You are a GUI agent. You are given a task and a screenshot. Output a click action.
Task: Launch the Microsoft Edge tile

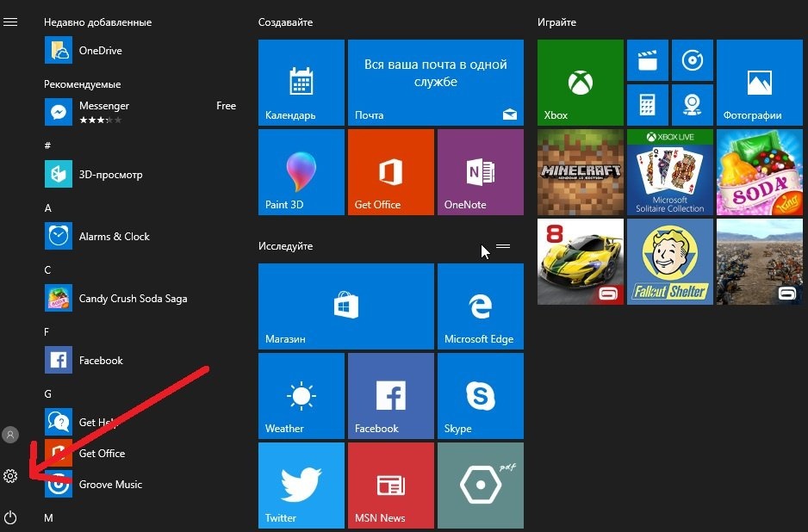click(x=480, y=306)
